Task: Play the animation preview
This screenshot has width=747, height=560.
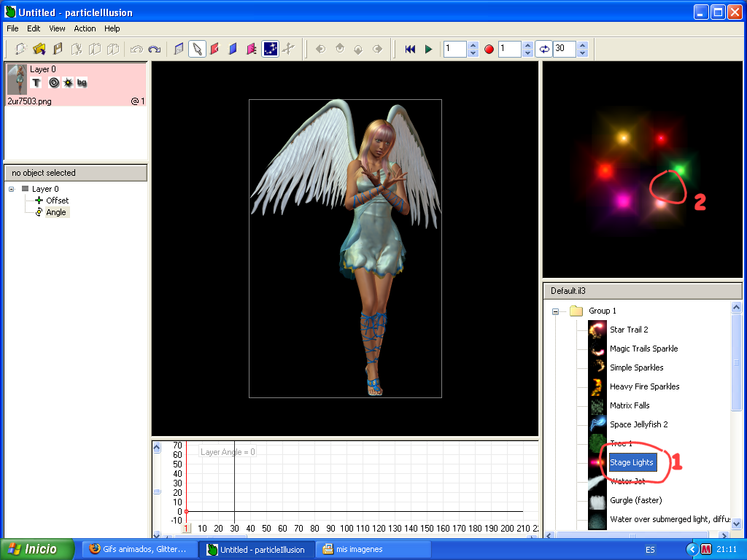Action: pos(428,49)
